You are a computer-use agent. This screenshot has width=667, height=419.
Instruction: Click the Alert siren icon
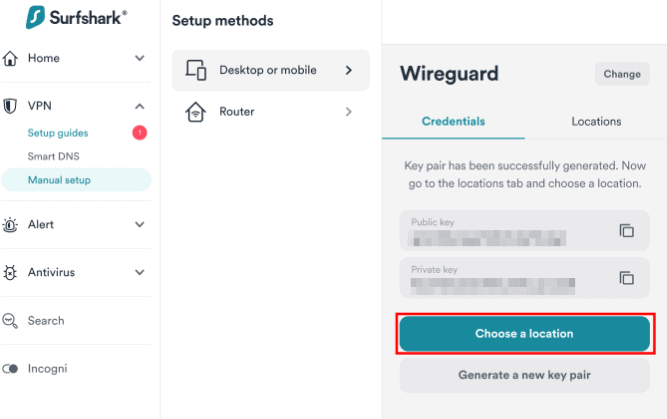(x=11, y=225)
